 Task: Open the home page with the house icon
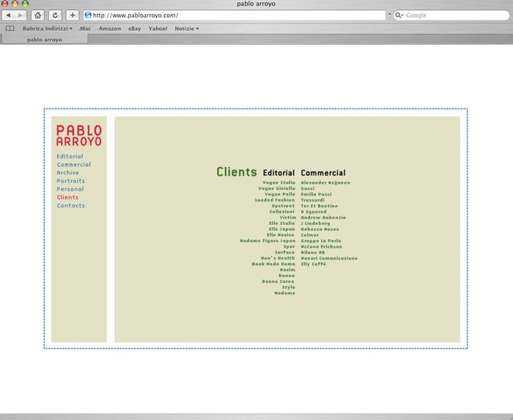[x=37, y=15]
